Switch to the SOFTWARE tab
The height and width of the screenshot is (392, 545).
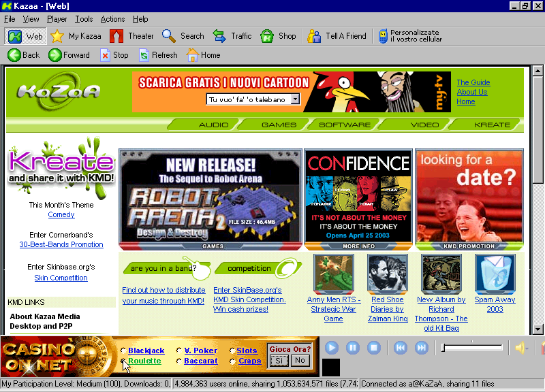coord(345,125)
